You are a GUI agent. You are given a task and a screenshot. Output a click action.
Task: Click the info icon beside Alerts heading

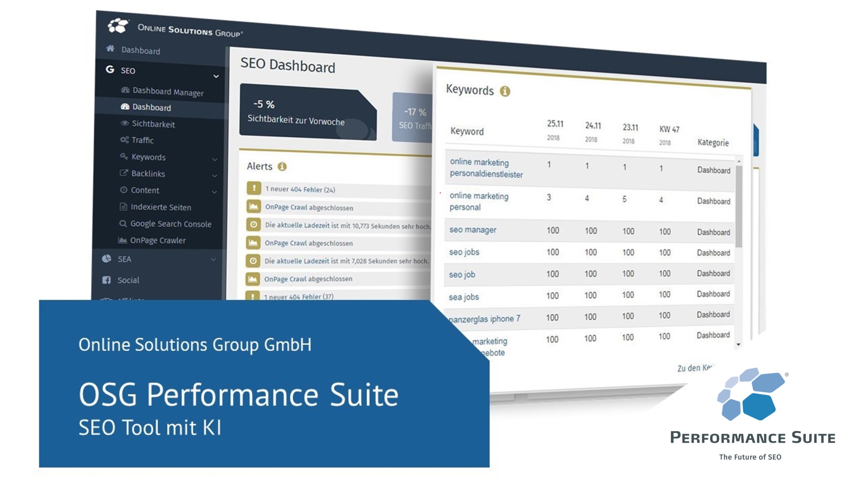[282, 166]
